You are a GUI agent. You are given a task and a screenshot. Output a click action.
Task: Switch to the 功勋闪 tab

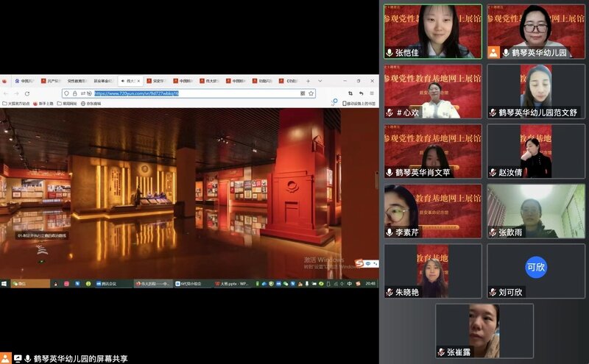coord(263,81)
